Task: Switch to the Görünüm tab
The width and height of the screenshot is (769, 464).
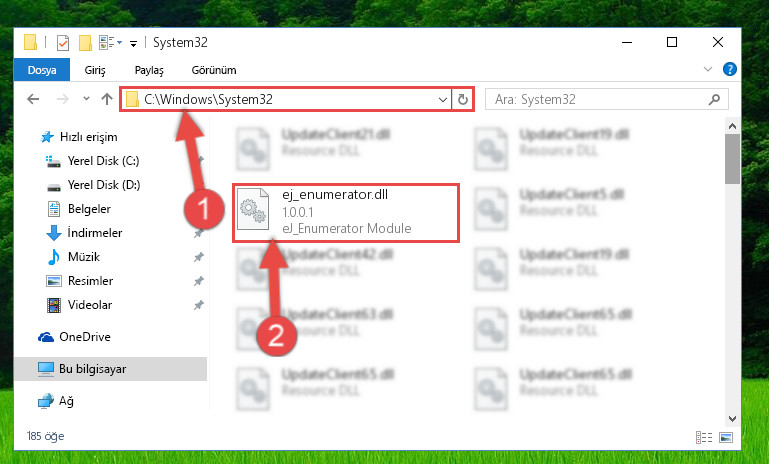Action: point(214,70)
